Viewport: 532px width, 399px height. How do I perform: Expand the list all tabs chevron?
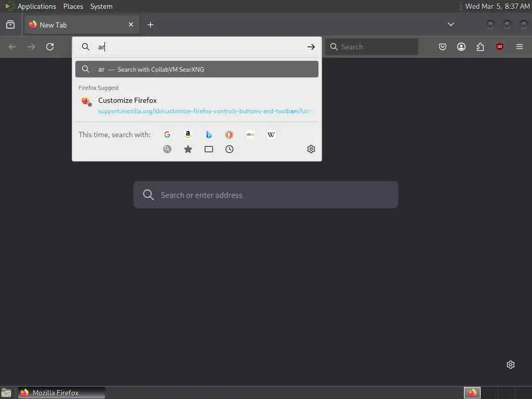click(450, 24)
